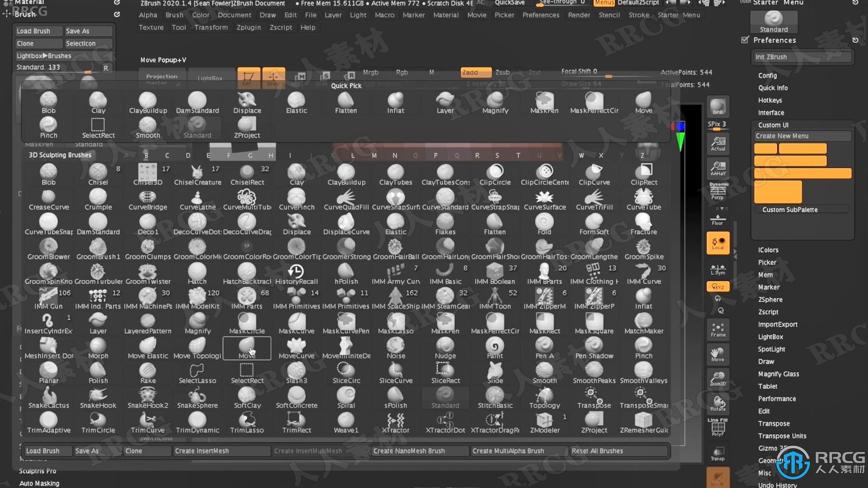Select the Move brush in the brush popup
Image resolution: width=868 pixels, height=488 pixels.
tap(247, 348)
